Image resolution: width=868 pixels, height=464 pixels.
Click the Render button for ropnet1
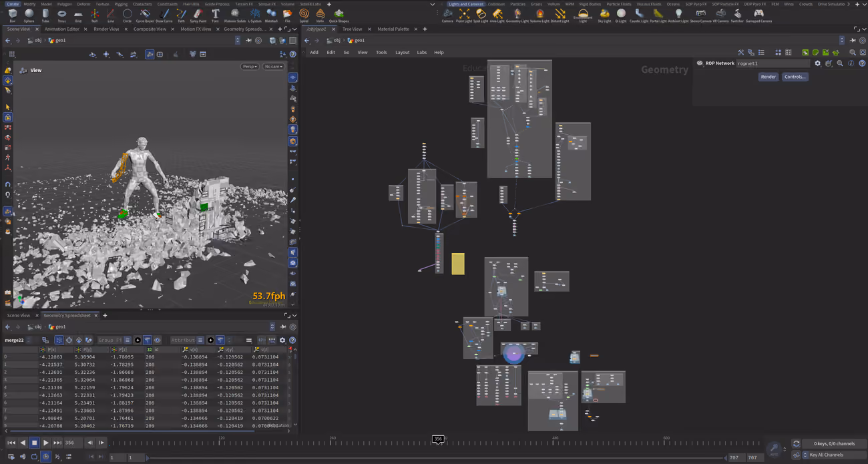tap(769, 77)
